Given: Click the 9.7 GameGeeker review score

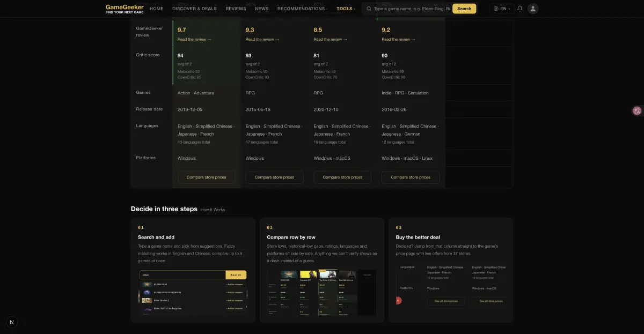Looking at the screenshot, I should [x=182, y=30].
